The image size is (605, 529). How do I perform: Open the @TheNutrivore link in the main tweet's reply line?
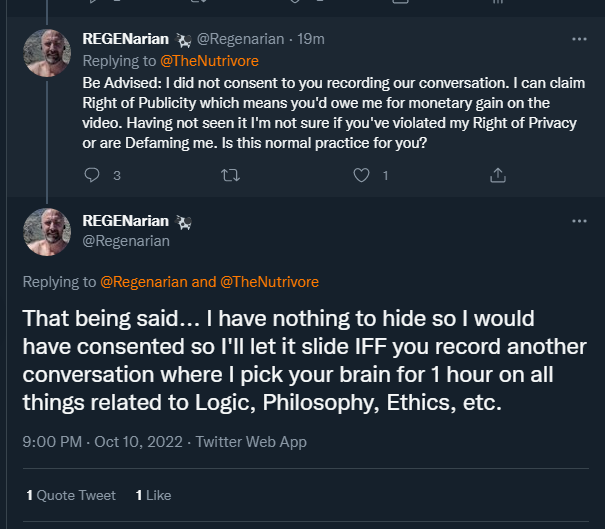(x=269, y=282)
